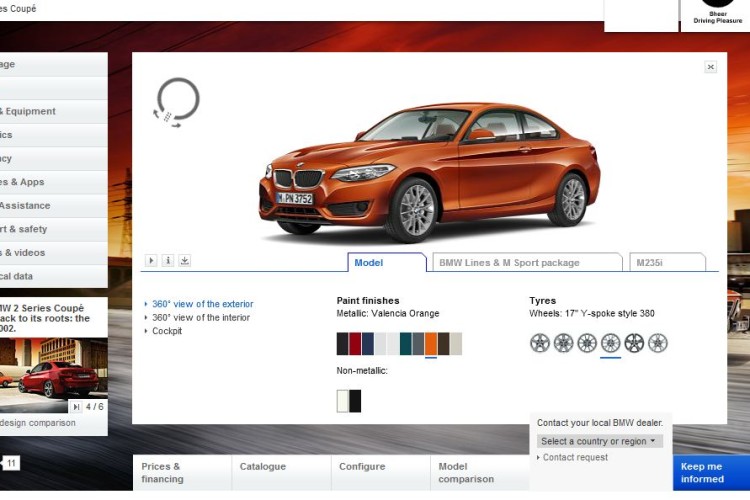
Task: Select the brown metallic paint swatch
Action: click(x=443, y=344)
